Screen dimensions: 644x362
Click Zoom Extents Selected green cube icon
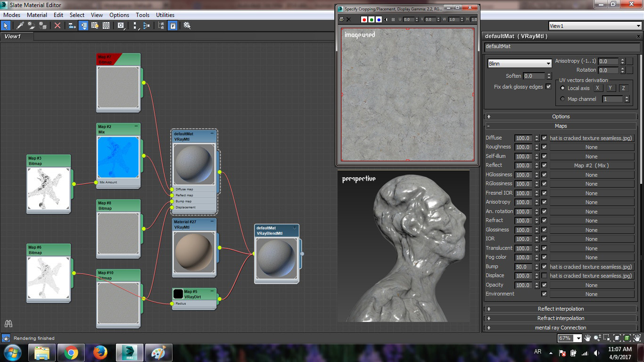(x=627, y=338)
